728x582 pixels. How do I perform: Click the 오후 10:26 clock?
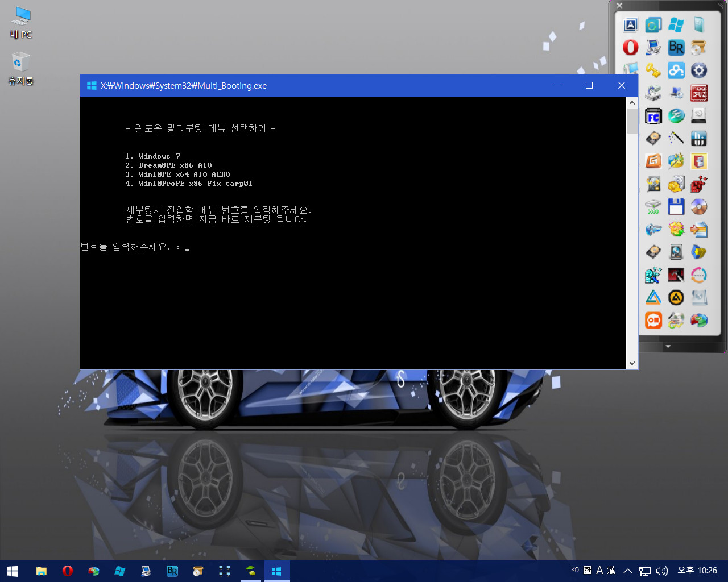click(697, 570)
